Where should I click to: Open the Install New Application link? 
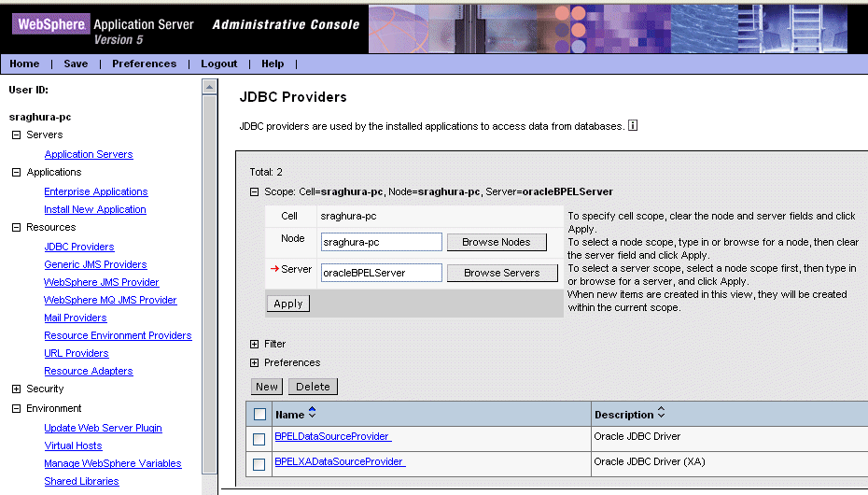pyautogui.click(x=95, y=209)
